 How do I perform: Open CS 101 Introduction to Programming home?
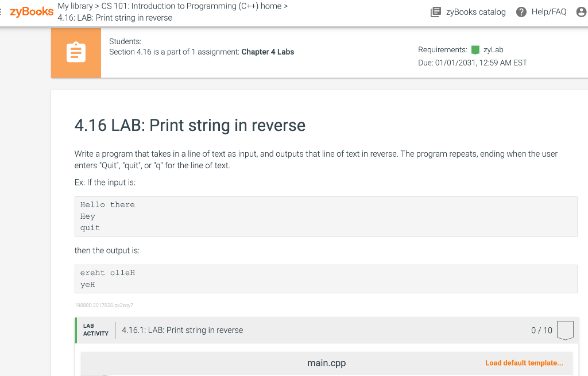coord(191,6)
